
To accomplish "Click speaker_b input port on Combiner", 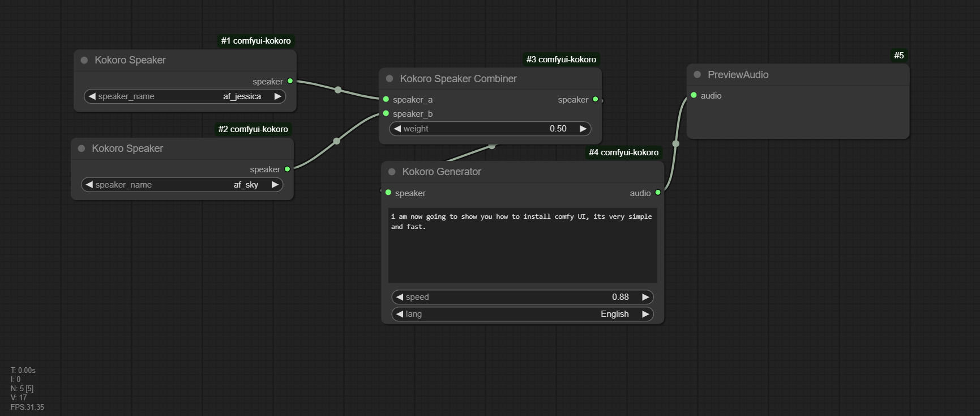I will (x=386, y=113).
